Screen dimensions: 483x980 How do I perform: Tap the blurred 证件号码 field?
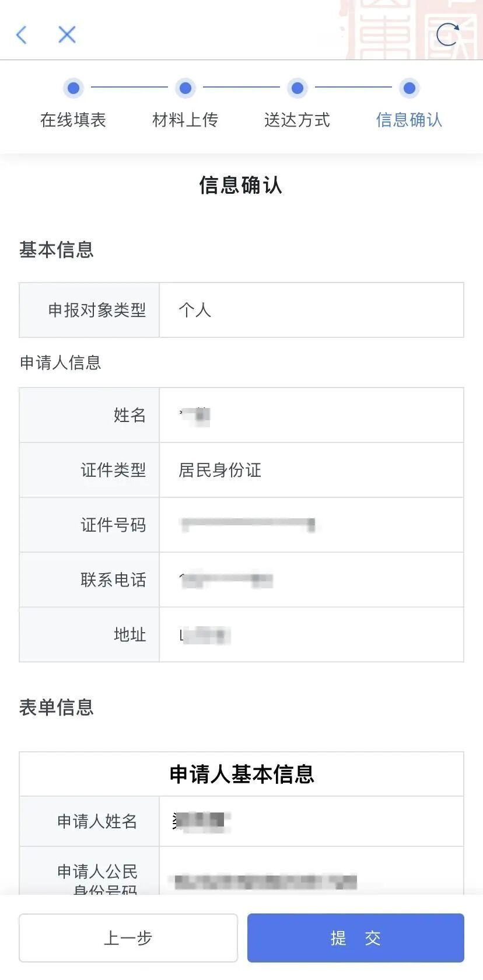click(x=248, y=525)
